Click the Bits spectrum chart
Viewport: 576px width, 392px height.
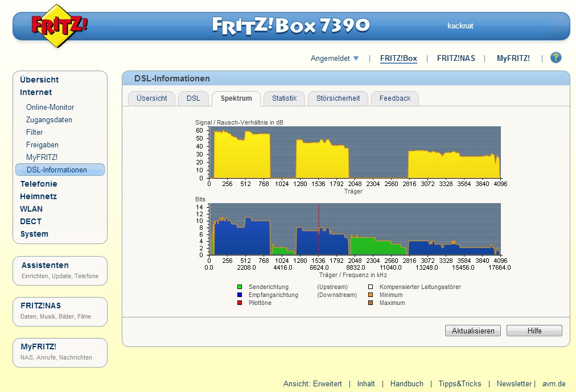(x=355, y=229)
